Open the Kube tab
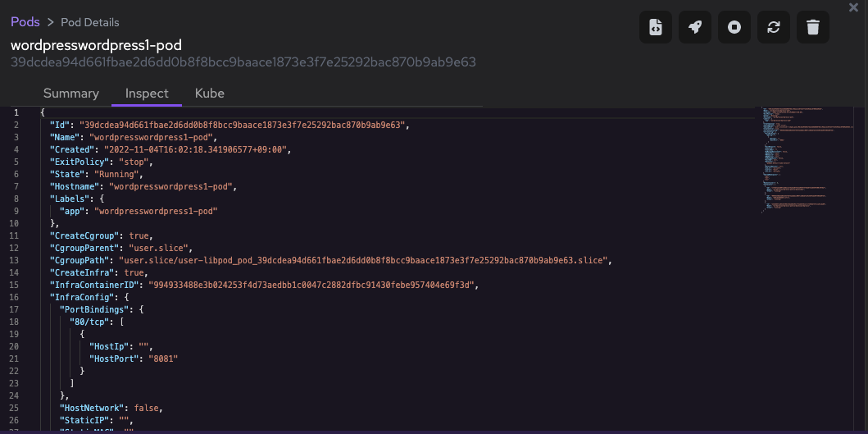Image resolution: width=868 pixels, height=434 pixels. (x=209, y=94)
